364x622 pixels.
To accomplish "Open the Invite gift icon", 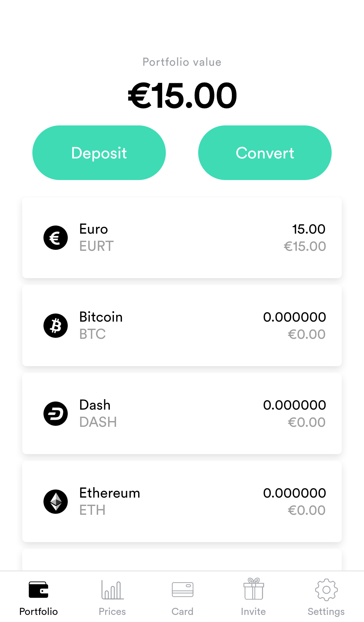I will pyautogui.click(x=253, y=589).
